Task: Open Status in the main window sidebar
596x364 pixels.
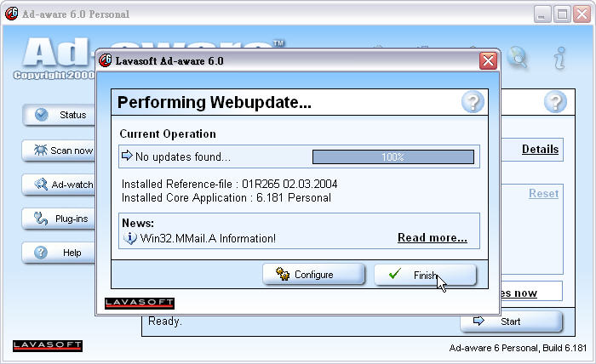Action: click(x=59, y=115)
